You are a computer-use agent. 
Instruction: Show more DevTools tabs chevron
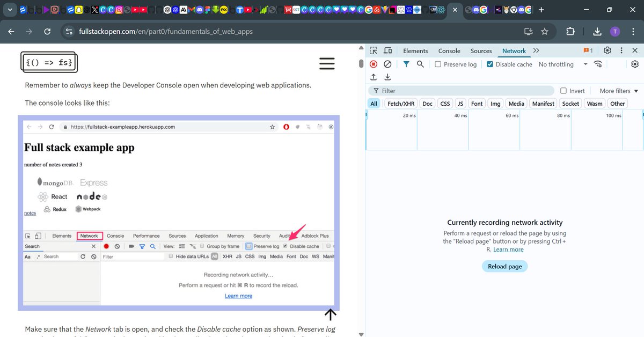pos(536,50)
